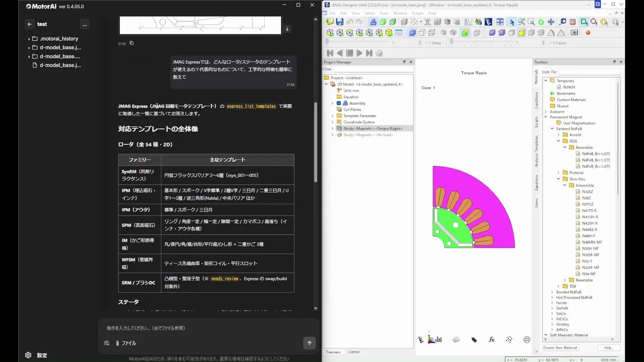
Task: Click the Redo arrow in JMAG toolbar
Action: [x=360, y=22]
